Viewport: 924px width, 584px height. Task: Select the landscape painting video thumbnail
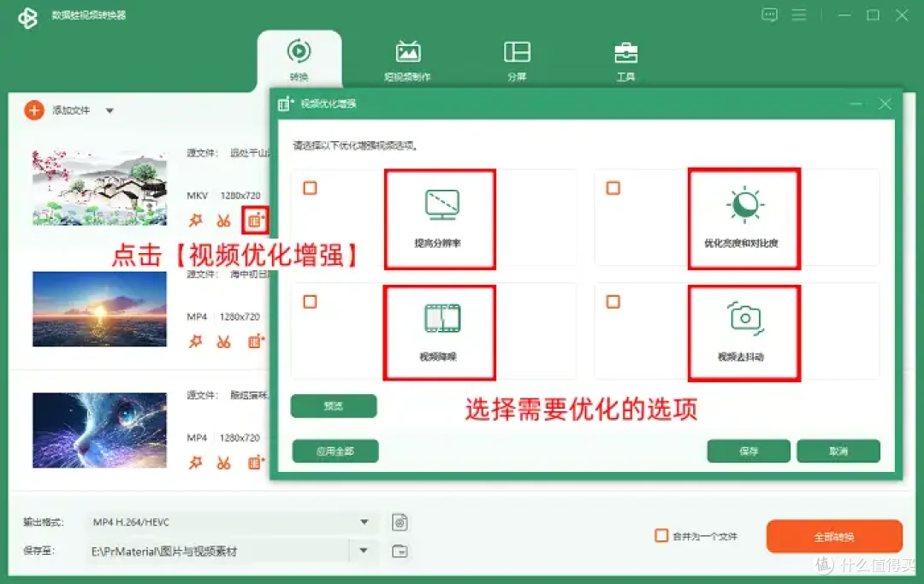point(99,187)
